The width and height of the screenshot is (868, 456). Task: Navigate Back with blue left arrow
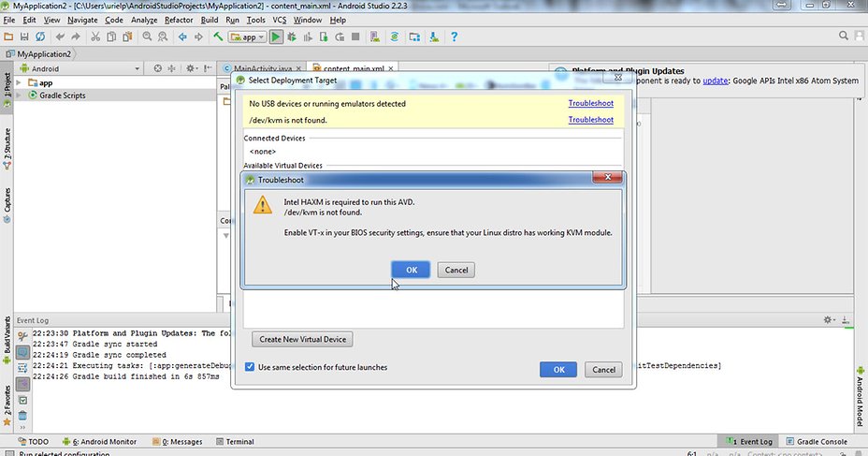pyautogui.click(x=182, y=37)
